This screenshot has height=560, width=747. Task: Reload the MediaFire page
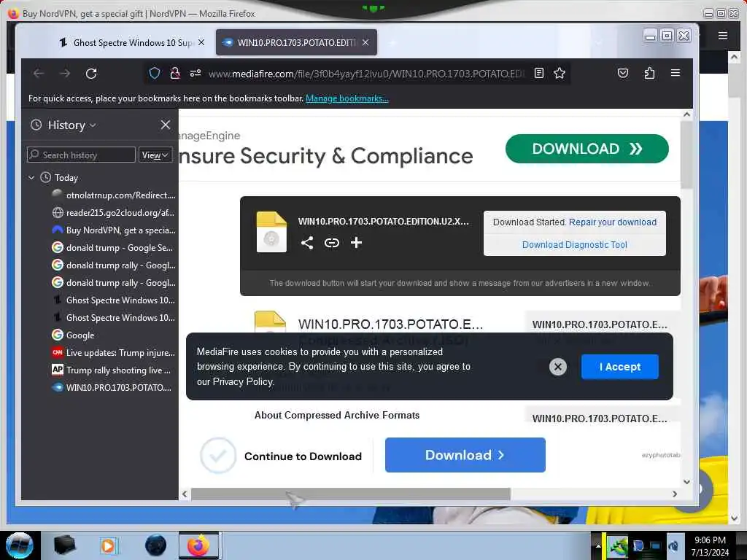(91, 74)
